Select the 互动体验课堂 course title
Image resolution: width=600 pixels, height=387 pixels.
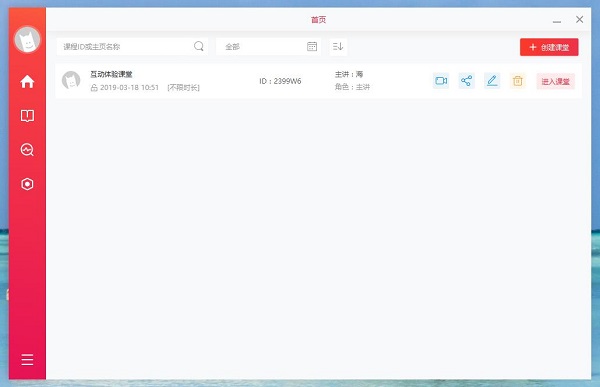(x=111, y=74)
